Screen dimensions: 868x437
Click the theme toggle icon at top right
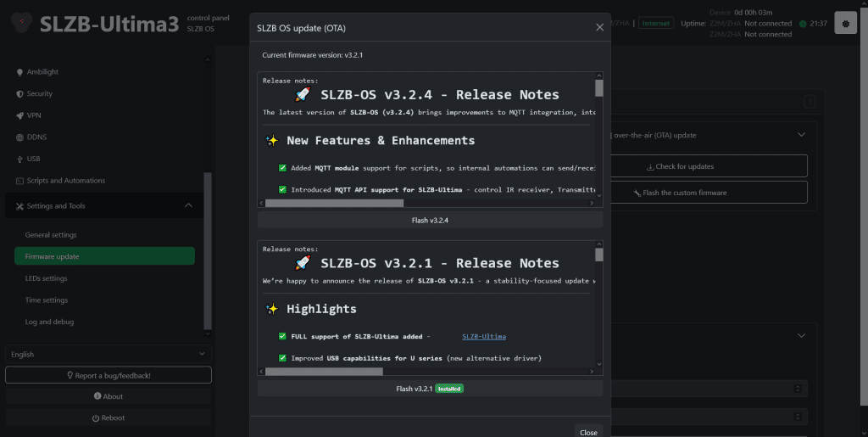click(845, 23)
